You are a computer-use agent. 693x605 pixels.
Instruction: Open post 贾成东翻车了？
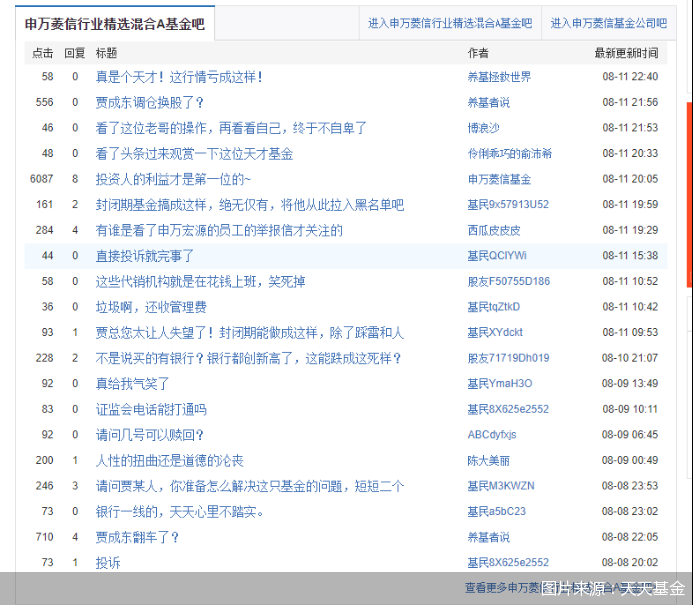(x=137, y=537)
